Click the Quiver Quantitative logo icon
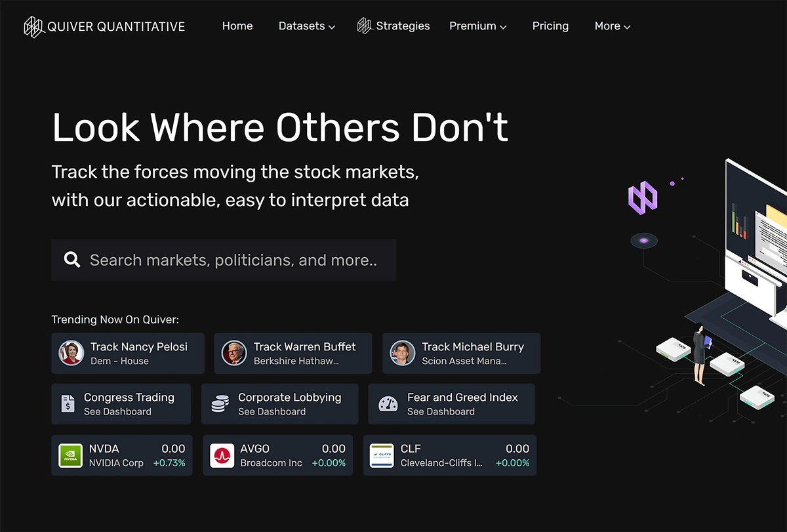787x532 pixels. 33,26
